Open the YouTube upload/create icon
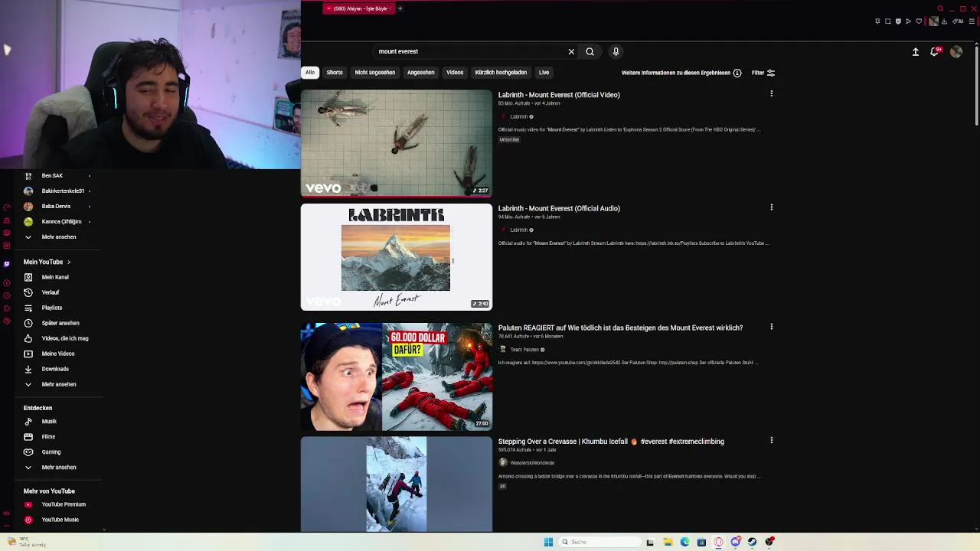 (915, 51)
